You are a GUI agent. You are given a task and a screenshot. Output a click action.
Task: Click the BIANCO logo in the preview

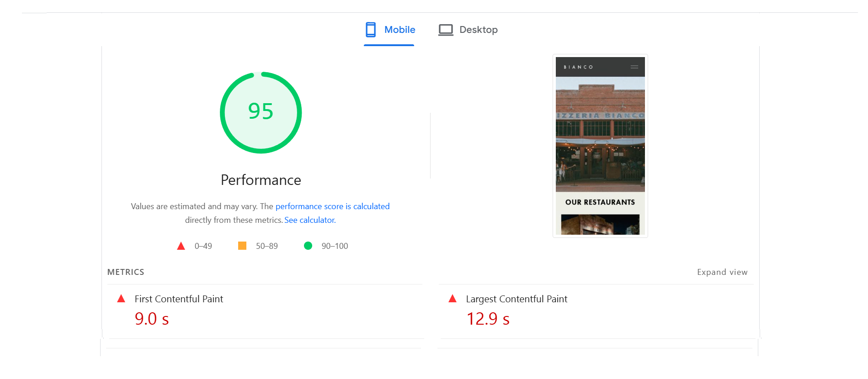(x=578, y=67)
